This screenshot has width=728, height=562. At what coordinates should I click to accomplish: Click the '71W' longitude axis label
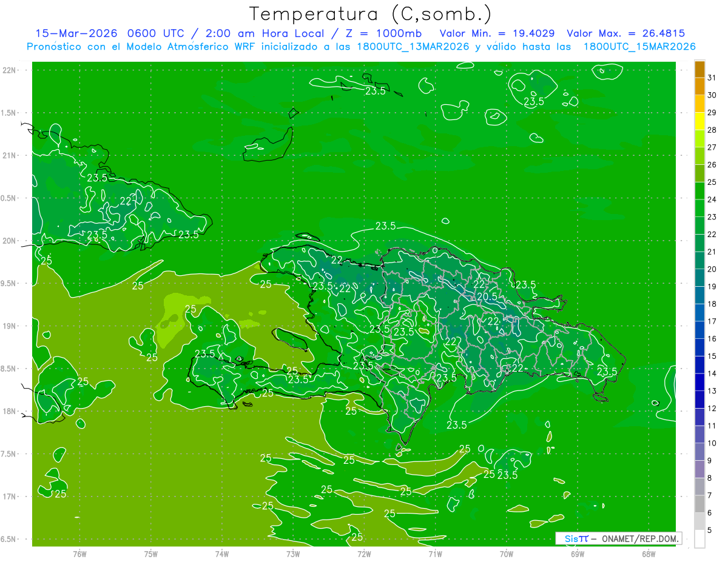(435, 554)
